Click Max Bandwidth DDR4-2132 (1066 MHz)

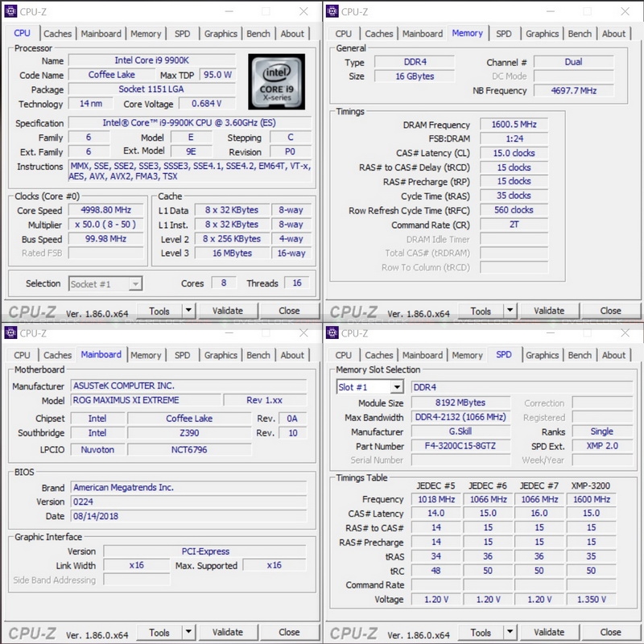tap(460, 417)
